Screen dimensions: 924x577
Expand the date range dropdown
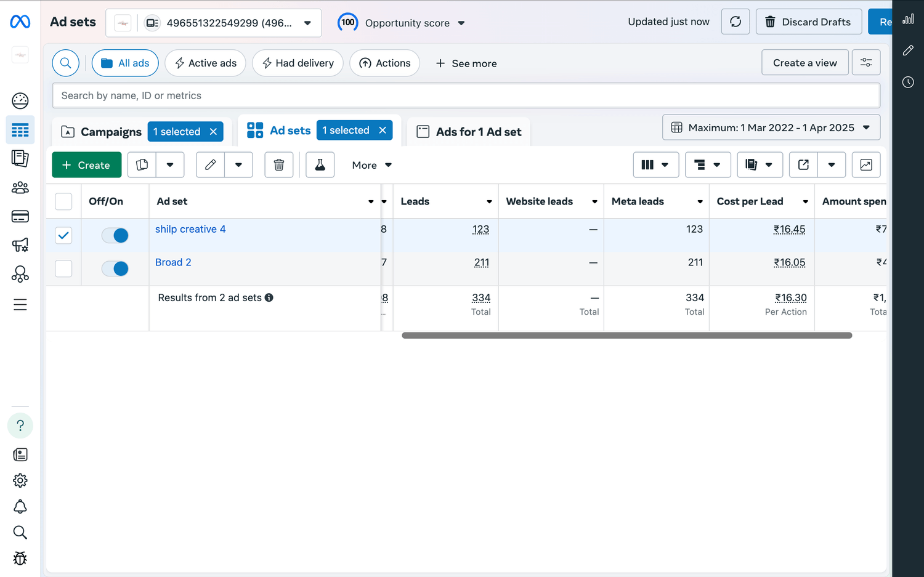coord(771,127)
